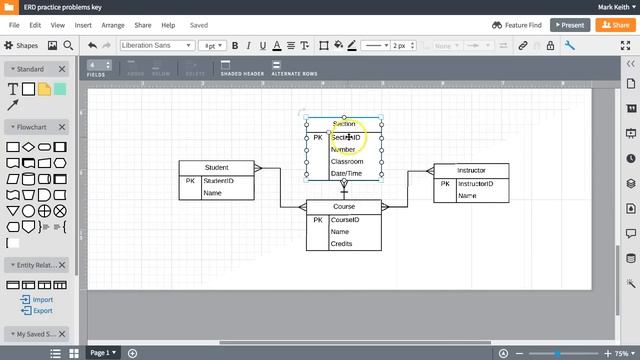Add a new page
Image resolution: width=640 pixels, height=360 pixels.
coord(132,353)
